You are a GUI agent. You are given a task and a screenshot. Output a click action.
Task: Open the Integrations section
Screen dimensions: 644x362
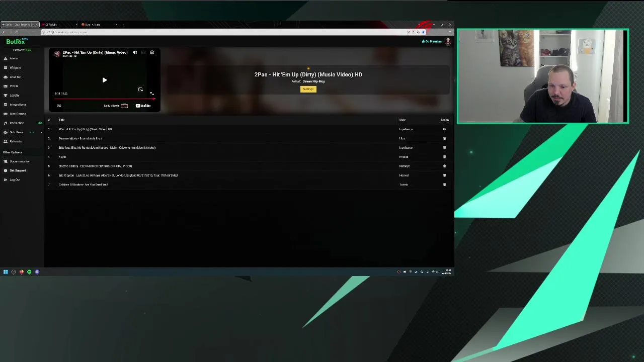point(18,105)
